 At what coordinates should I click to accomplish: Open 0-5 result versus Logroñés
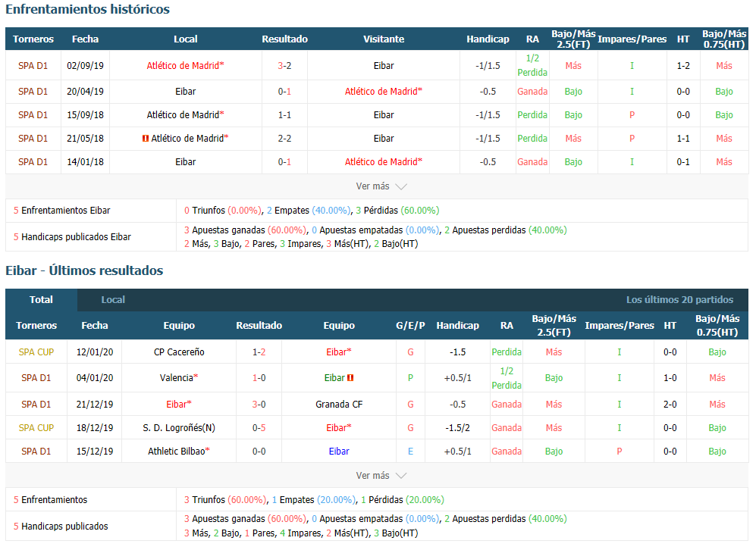coord(259,428)
